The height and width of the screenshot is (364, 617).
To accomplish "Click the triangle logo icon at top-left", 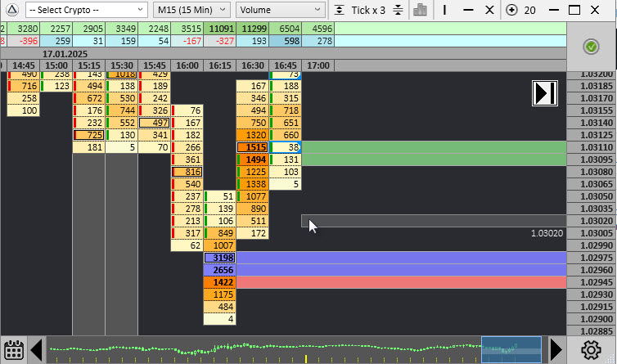I will 11,10.
